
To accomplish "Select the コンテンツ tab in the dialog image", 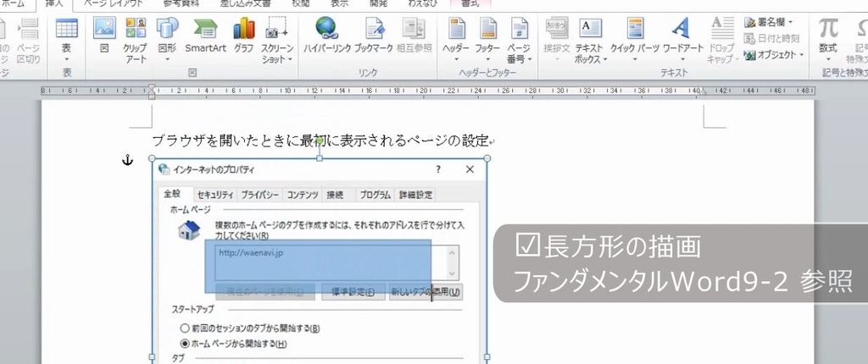I will (303, 195).
